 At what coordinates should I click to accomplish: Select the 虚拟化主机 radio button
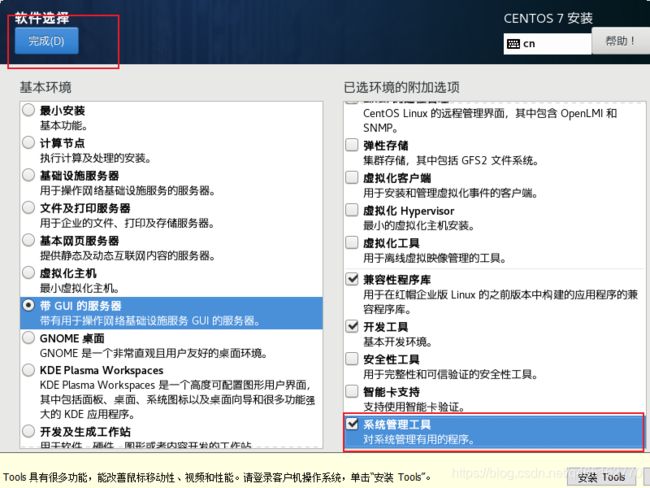coord(29,273)
